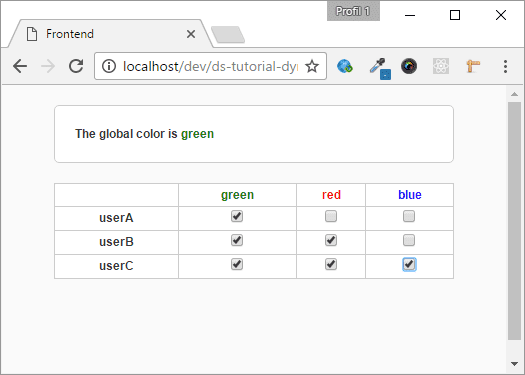Maximize the browser window
The height and width of the screenshot is (375, 525).
(x=455, y=15)
